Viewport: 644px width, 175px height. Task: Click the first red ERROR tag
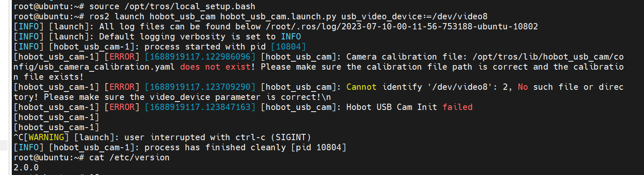pos(122,57)
